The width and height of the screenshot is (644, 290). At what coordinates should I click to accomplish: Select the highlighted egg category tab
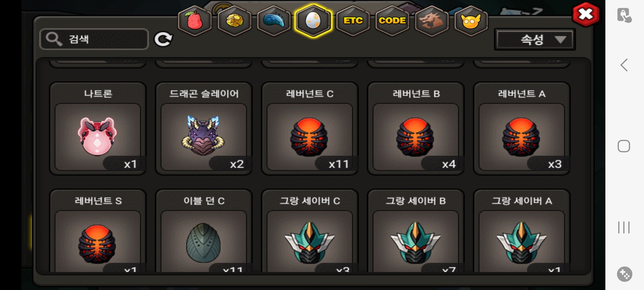(313, 21)
